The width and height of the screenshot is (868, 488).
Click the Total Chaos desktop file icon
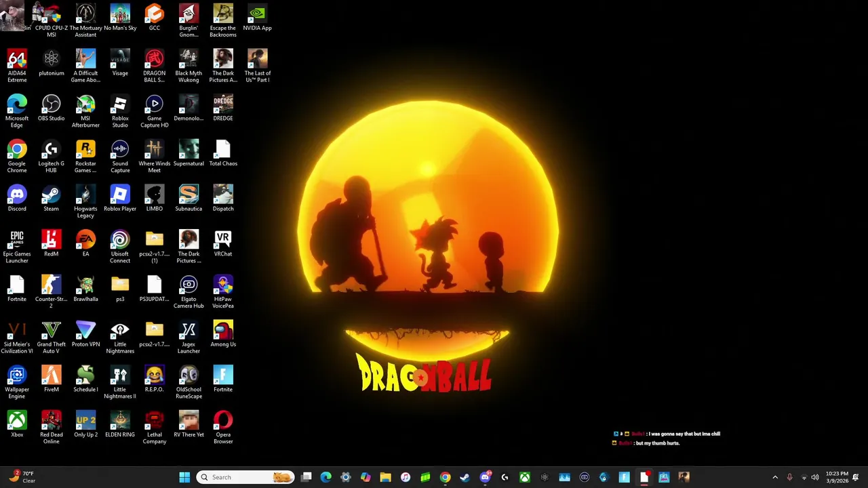(x=223, y=153)
